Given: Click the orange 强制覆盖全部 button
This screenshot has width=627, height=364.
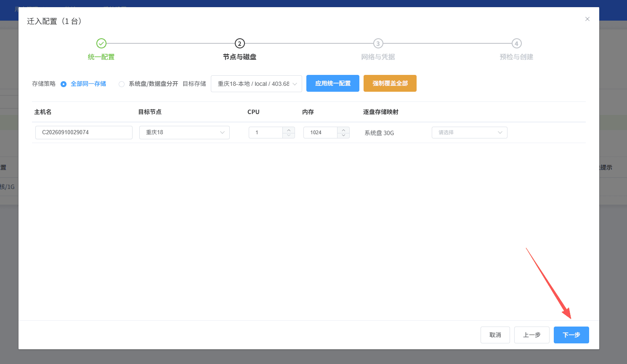Looking at the screenshot, I should pos(390,83).
